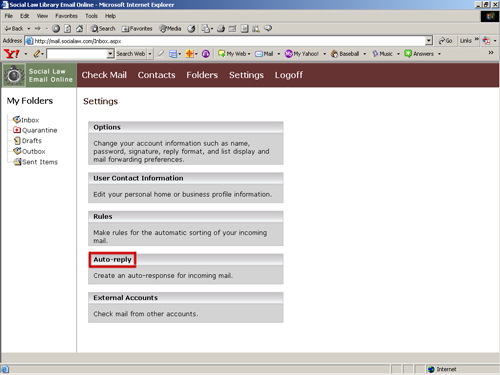Expand the Yahoo Mail dropdown arrow
500x375 pixels.
278,54
